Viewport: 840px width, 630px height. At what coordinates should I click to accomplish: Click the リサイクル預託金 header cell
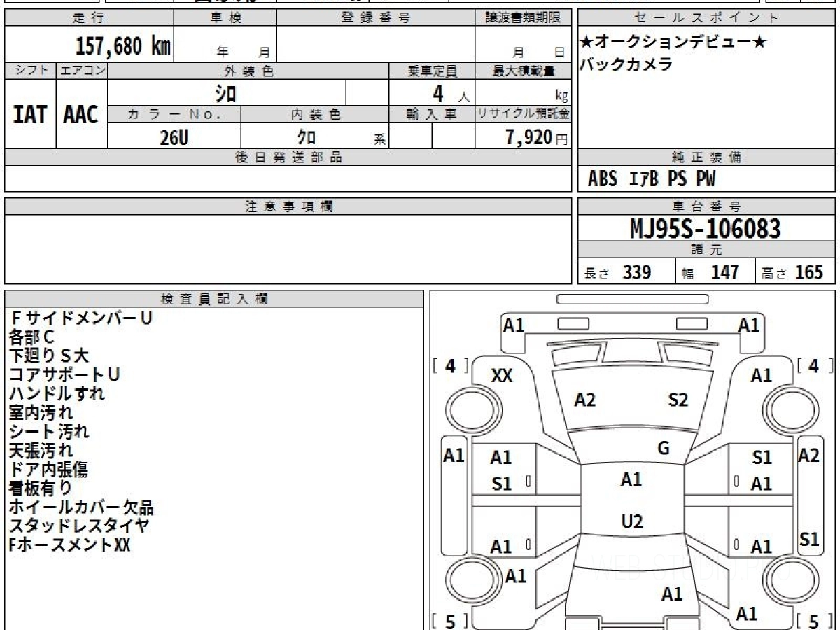(523, 114)
